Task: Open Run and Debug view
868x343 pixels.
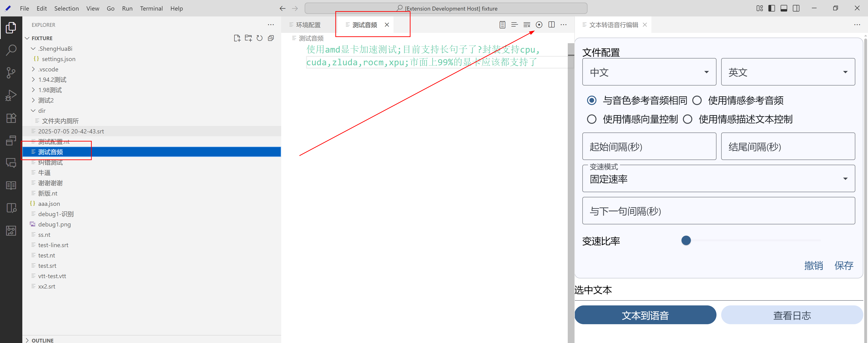Action: [11, 95]
